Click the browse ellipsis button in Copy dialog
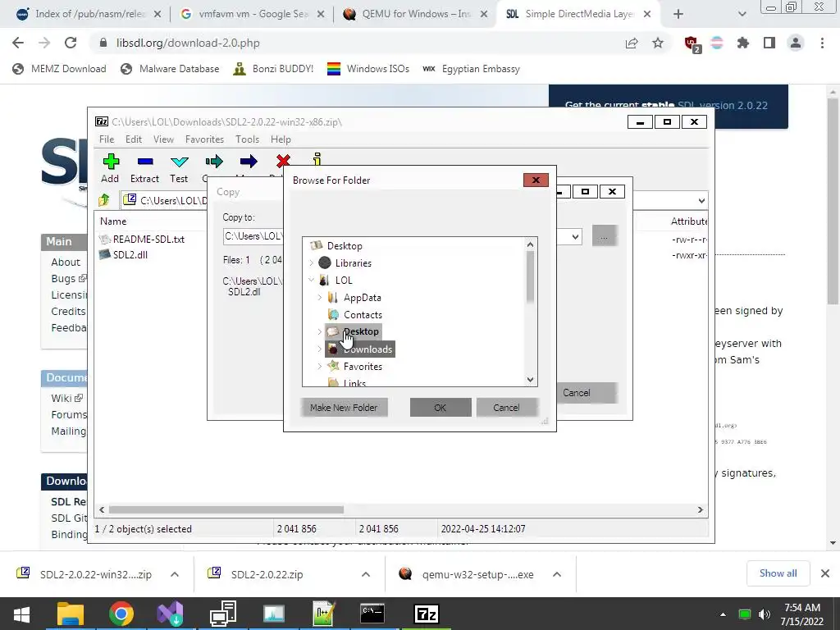The height and width of the screenshot is (630, 840). [x=604, y=236]
